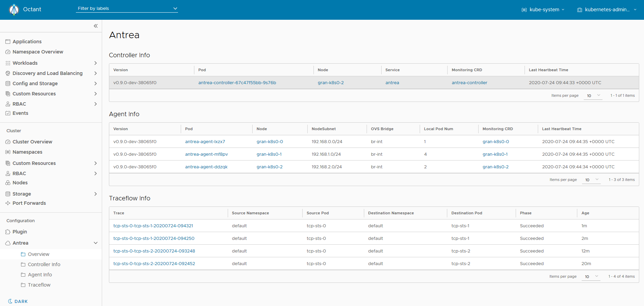Click the Namespace Overview icon
Viewport: 644px width, 306px height.
(8, 52)
